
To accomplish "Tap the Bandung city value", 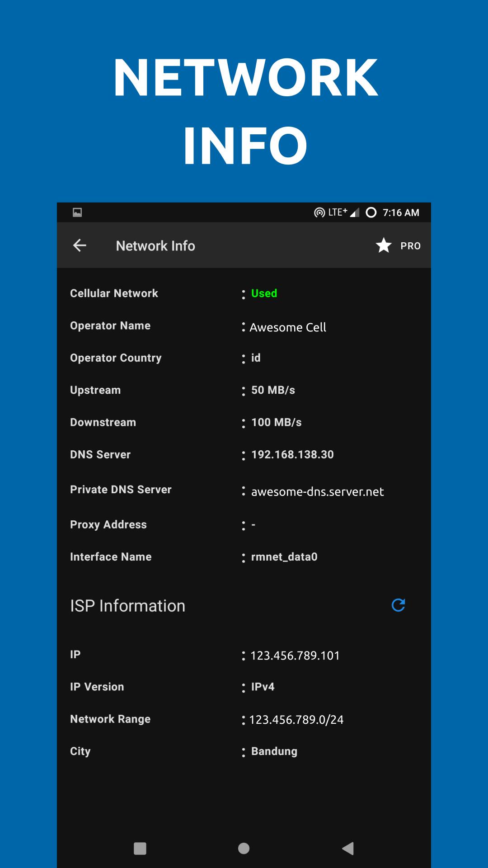I will [x=274, y=751].
